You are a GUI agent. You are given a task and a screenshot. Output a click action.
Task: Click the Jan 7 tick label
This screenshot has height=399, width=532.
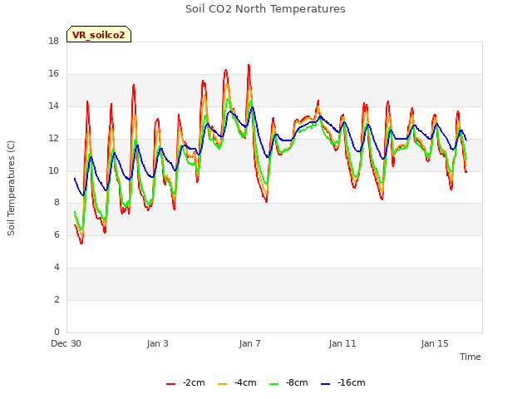249,343
